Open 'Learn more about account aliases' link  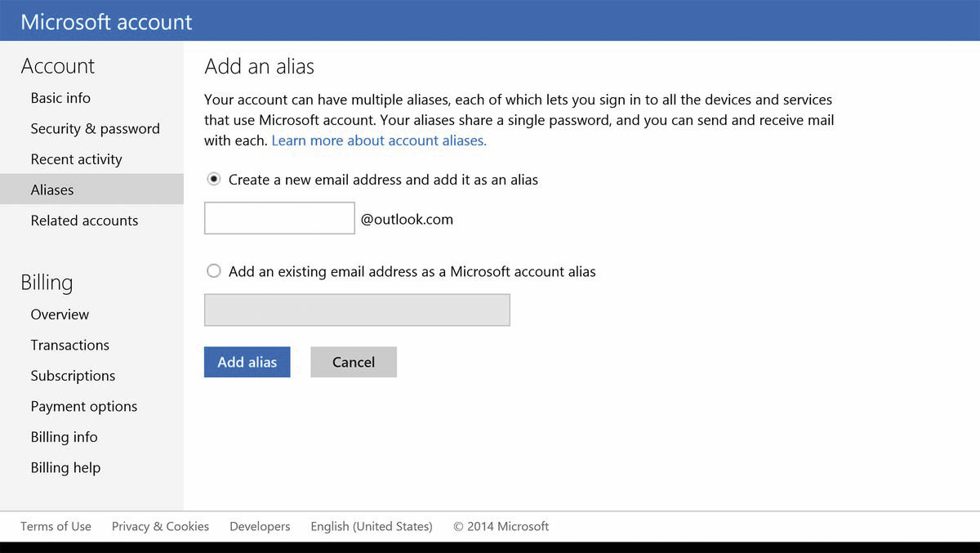coord(379,140)
